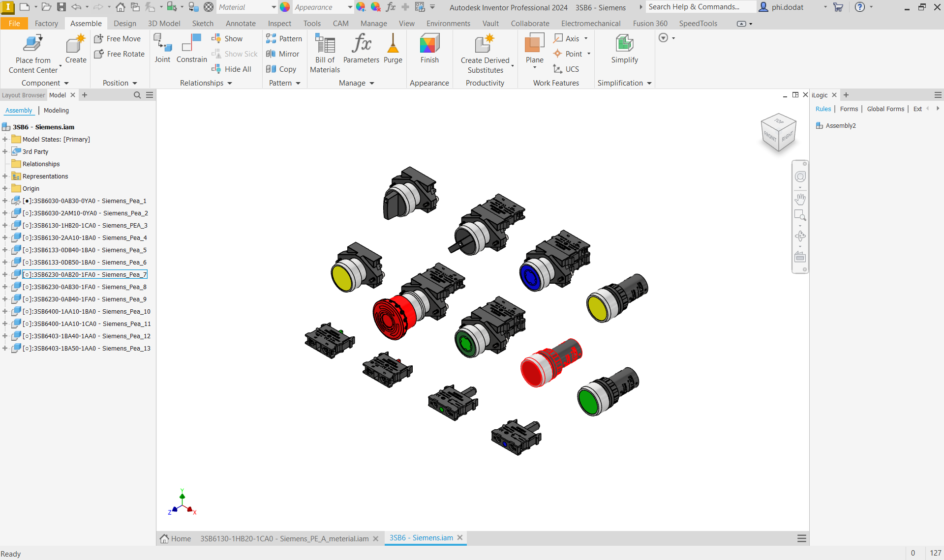Click the Finish appearance icon
This screenshot has width=944, height=560.
coord(429,49)
